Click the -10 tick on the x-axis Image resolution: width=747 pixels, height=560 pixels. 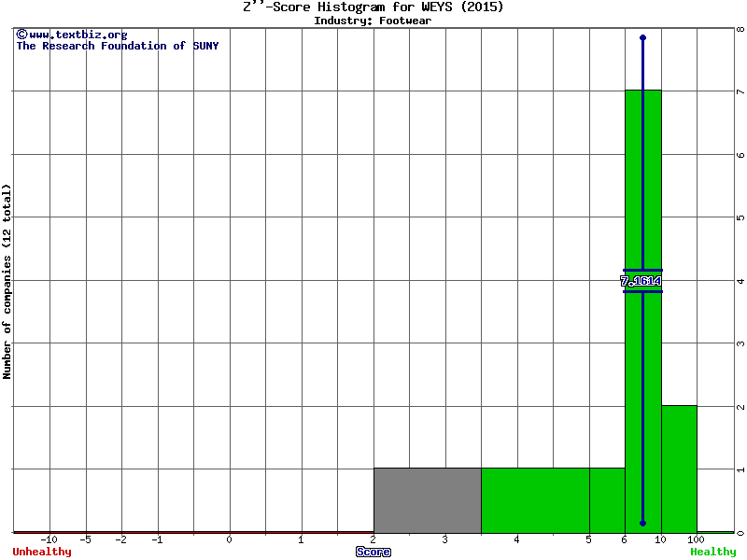pyautogui.click(x=49, y=539)
